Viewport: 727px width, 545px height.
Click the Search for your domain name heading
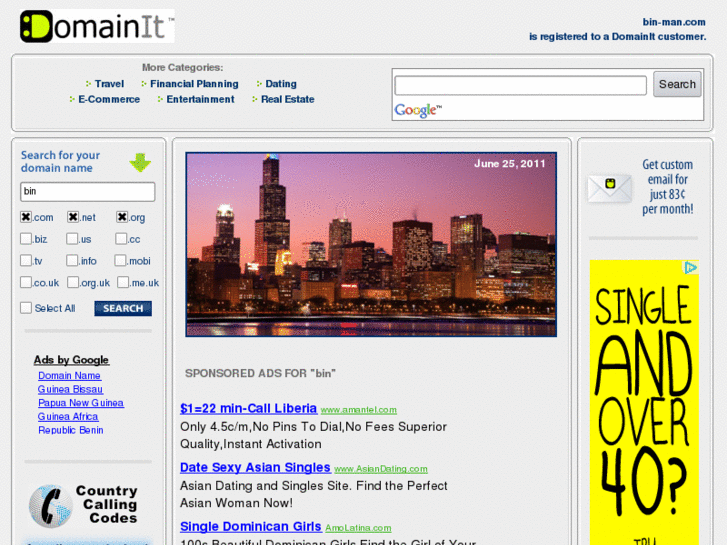coord(60,161)
